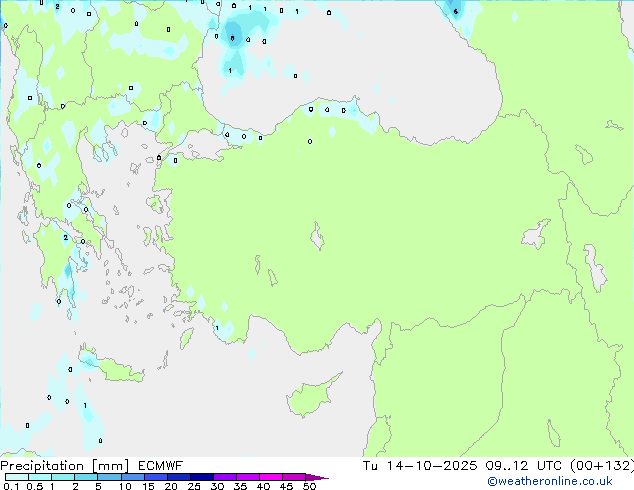Click the '0.1' legend scale label
The image size is (634, 490).
(x=11, y=486)
